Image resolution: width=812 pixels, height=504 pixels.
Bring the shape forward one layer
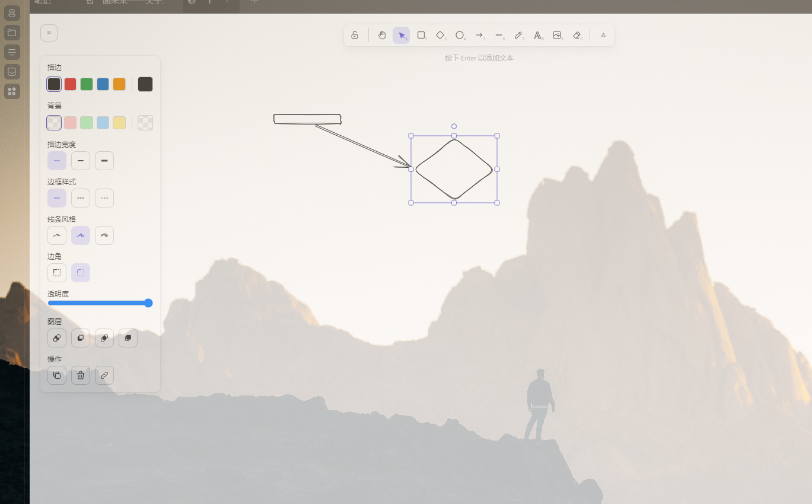coord(104,338)
